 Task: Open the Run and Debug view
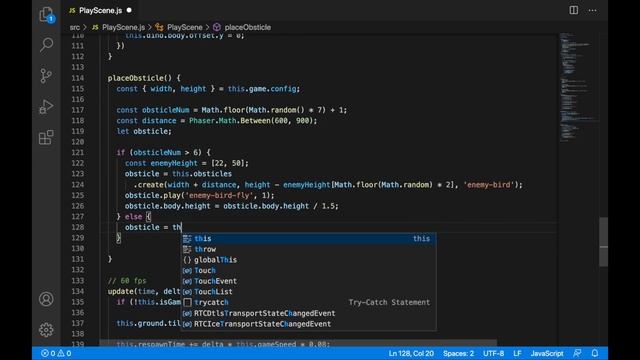click(46, 107)
